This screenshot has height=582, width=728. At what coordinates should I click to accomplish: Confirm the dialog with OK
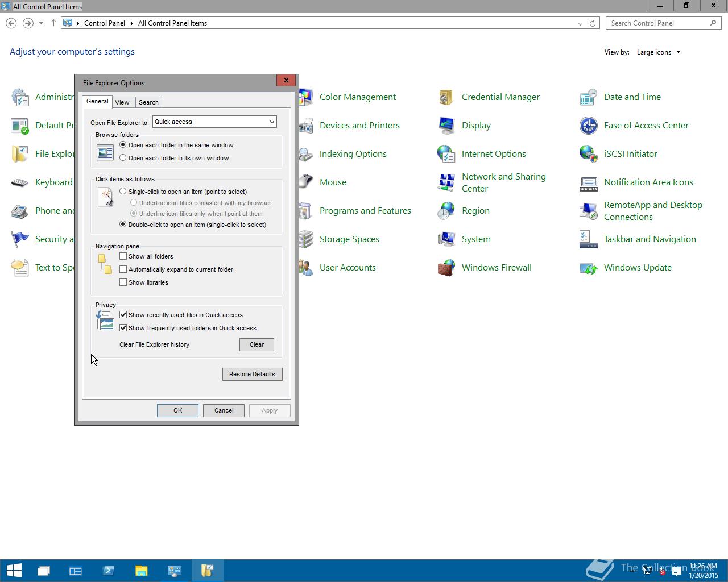coord(177,410)
